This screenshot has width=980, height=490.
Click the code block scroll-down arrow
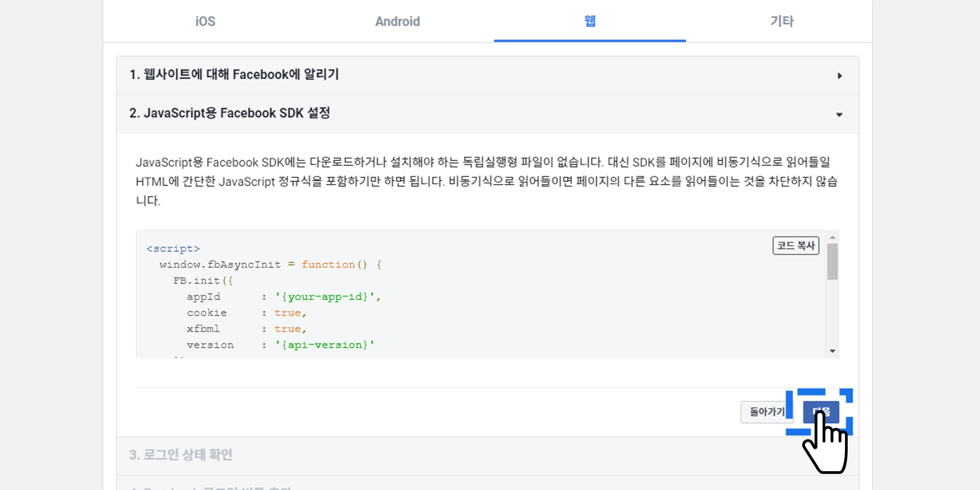[x=832, y=351]
